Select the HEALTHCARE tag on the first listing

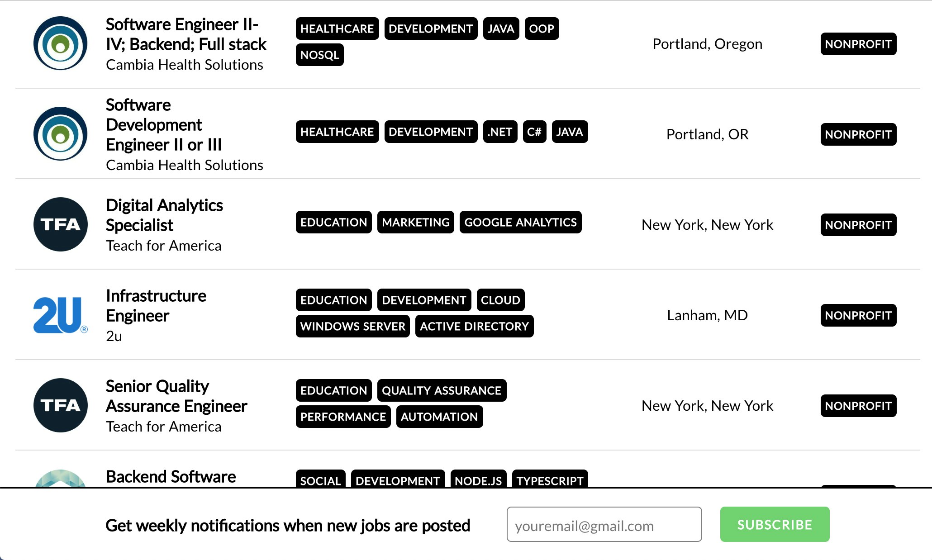tap(337, 28)
